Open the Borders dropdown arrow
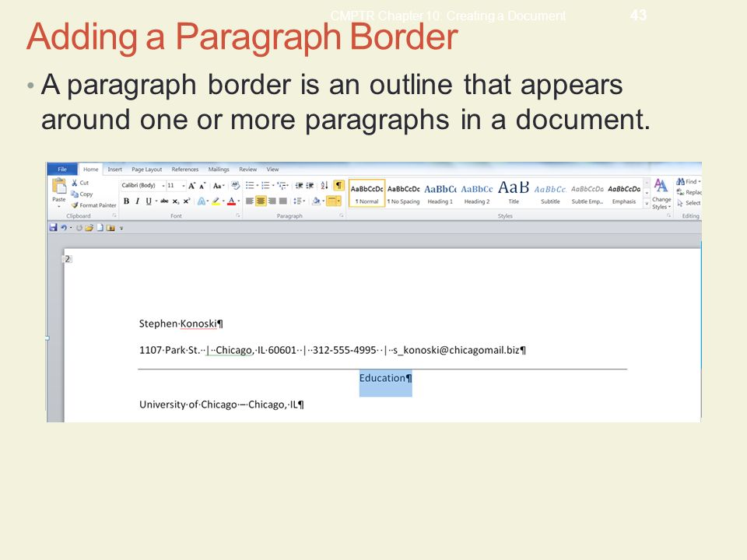Screen dimensions: 747x560 click(338, 201)
